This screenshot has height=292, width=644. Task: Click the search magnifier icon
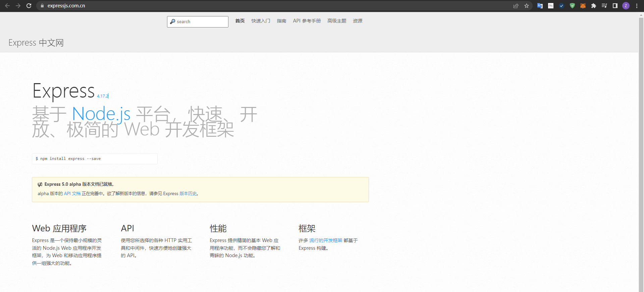[x=172, y=21]
